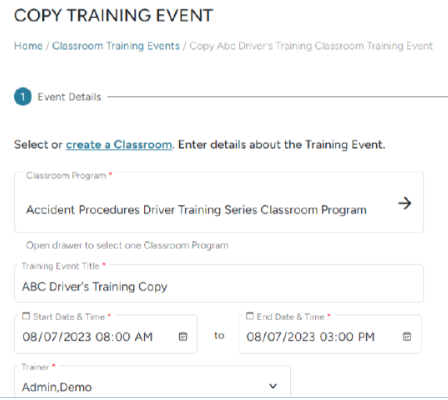The image size is (448, 400).
Task: Click the COPY TRAINING EVENT page heading
Action: (x=113, y=15)
